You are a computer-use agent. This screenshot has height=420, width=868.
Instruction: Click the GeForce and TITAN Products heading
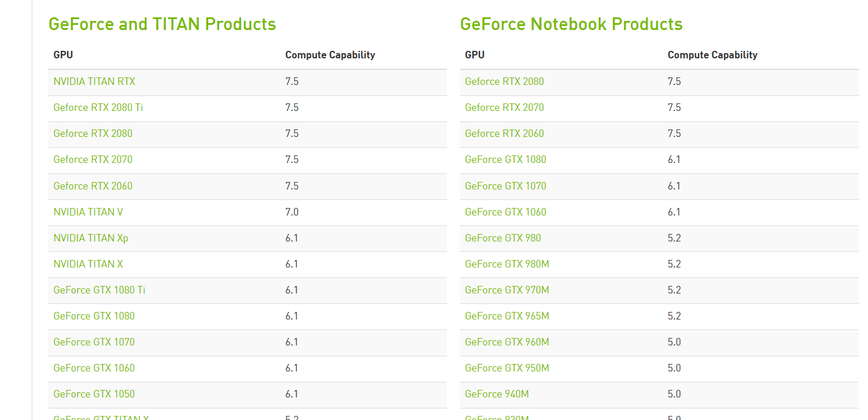click(162, 24)
